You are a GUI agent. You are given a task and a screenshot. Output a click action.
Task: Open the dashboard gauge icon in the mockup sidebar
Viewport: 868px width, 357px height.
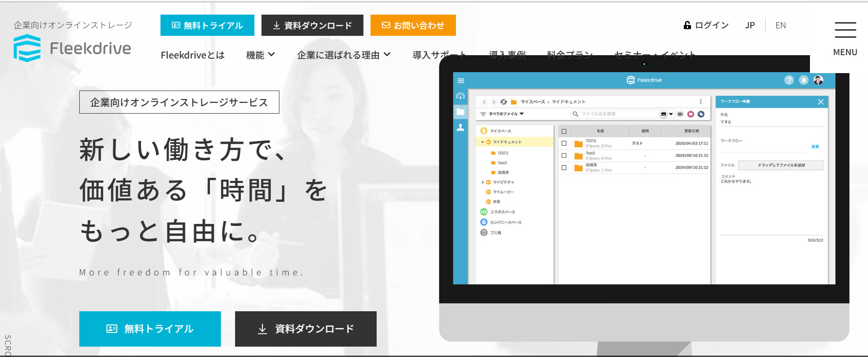[x=461, y=96]
